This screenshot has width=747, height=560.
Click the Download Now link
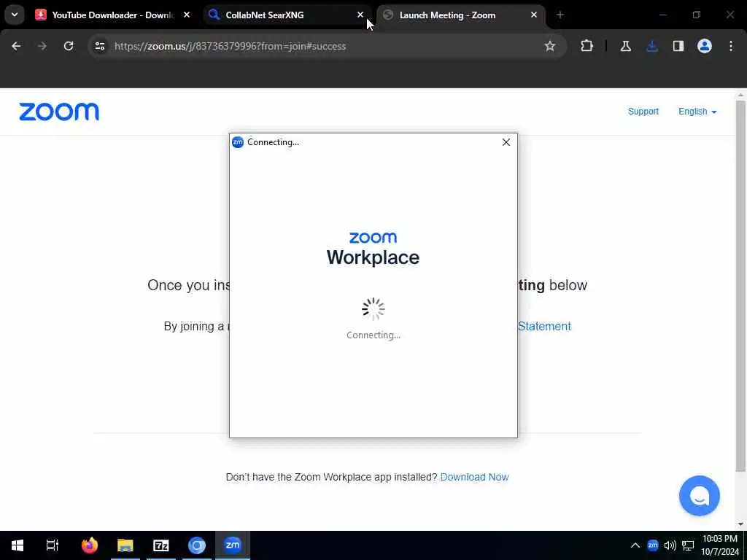pos(474,477)
